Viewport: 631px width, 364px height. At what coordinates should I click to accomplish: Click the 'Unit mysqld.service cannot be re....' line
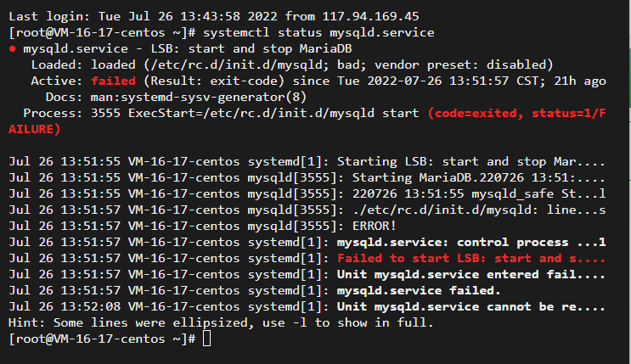coord(471,306)
